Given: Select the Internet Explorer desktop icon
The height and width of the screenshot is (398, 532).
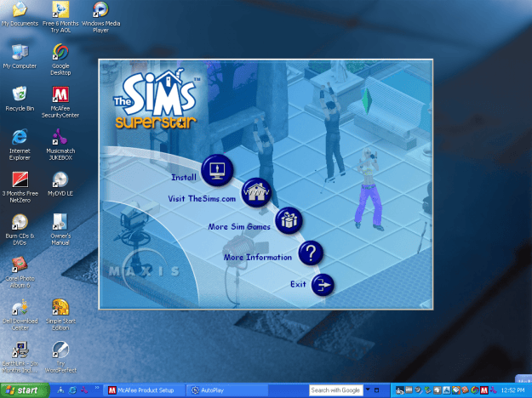Looking at the screenshot, I should click(x=20, y=145).
